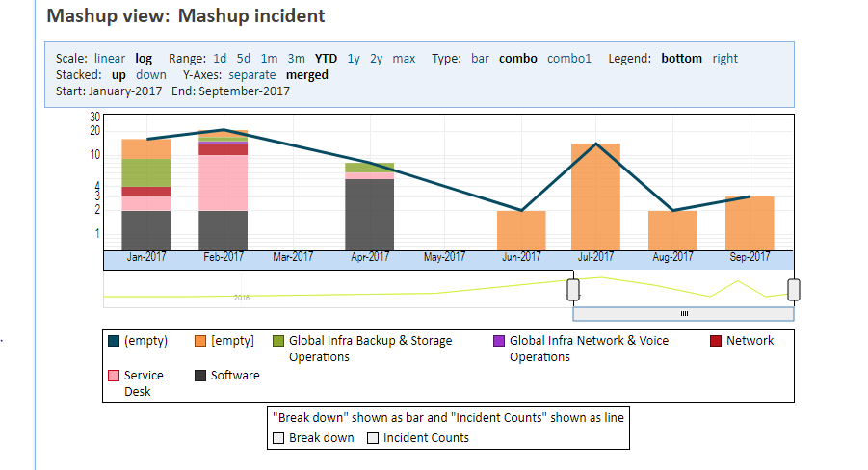The width and height of the screenshot is (868, 470).
Task: Click Global Infra Backup & Storage swatch
Action: [279, 341]
